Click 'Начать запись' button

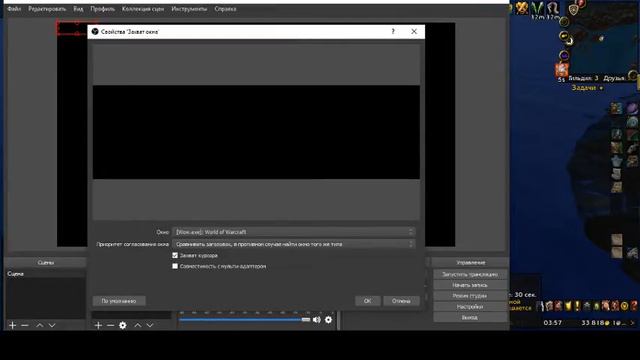pos(470,285)
